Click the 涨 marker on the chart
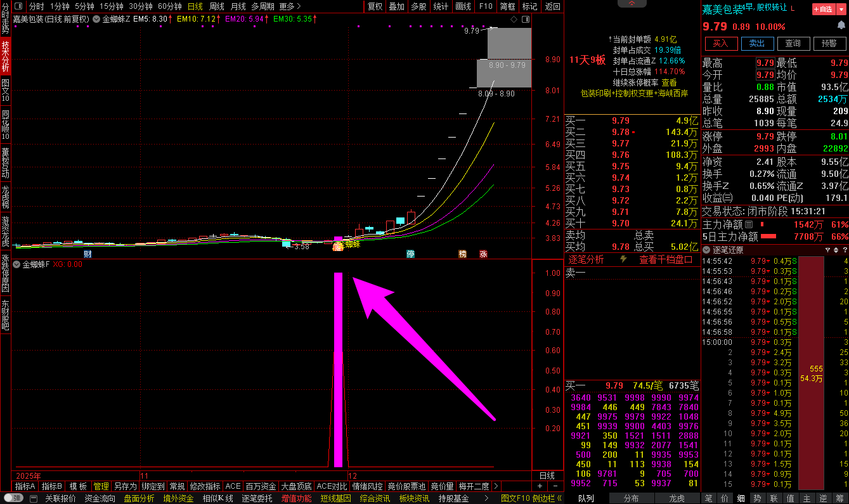The image size is (849, 504). [x=483, y=254]
